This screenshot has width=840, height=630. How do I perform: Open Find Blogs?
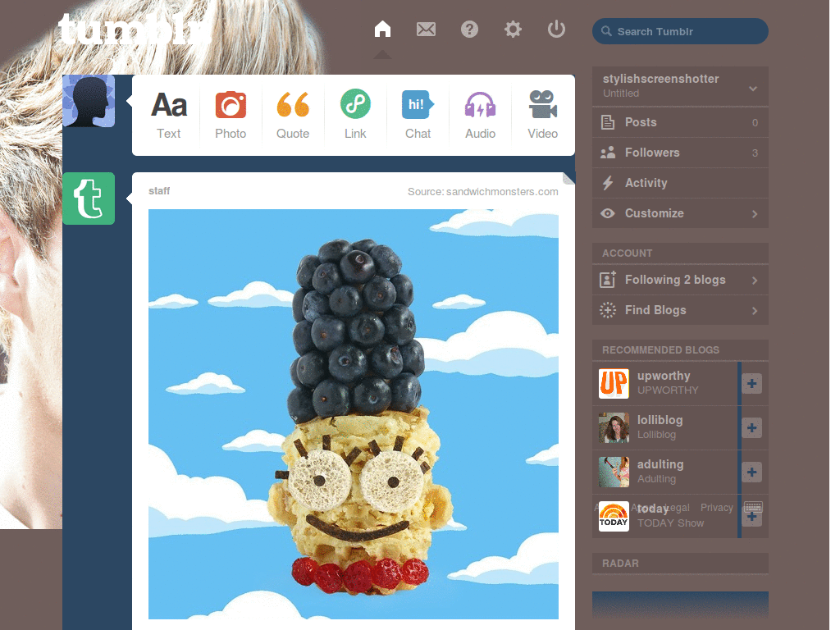[x=680, y=310]
